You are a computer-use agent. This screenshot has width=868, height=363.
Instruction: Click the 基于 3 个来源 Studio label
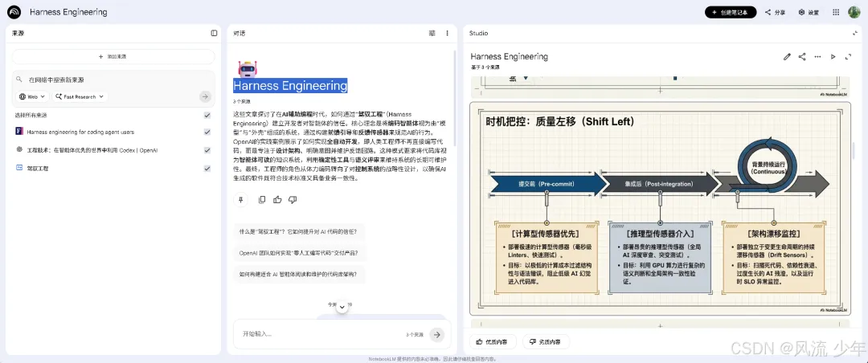pyautogui.click(x=485, y=67)
